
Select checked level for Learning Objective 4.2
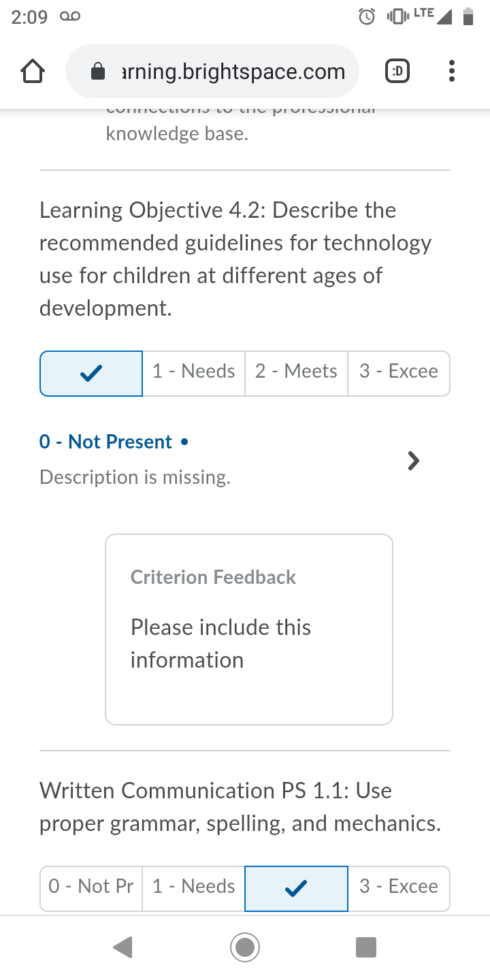[x=91, y=374]
